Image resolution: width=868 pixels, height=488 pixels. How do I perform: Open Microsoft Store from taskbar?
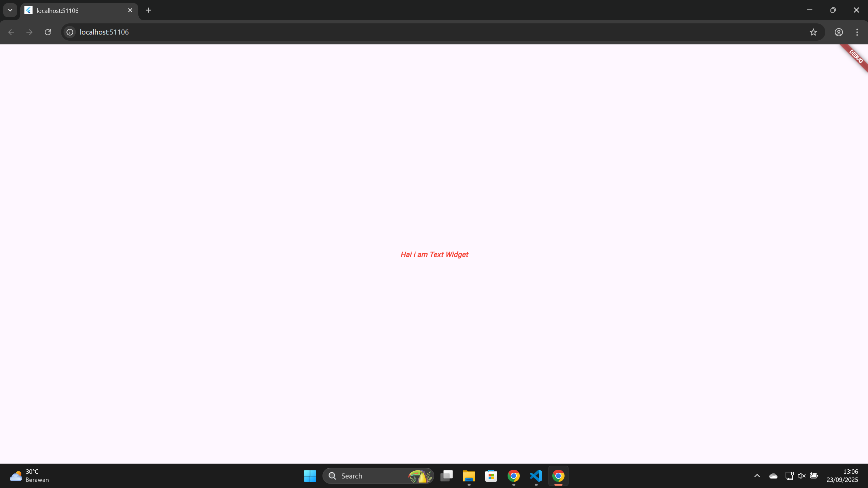click(x=491, y=476)
